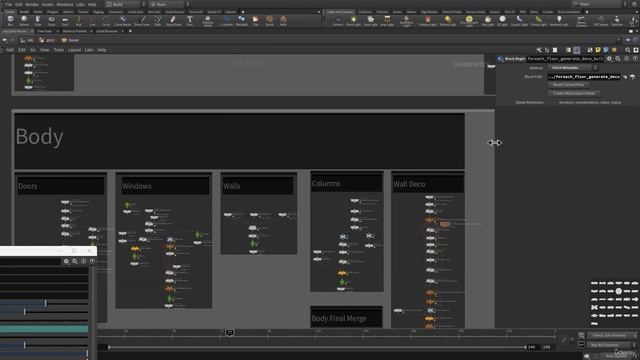
Task: Click the geo1 path segment
Action: (47, 40)
